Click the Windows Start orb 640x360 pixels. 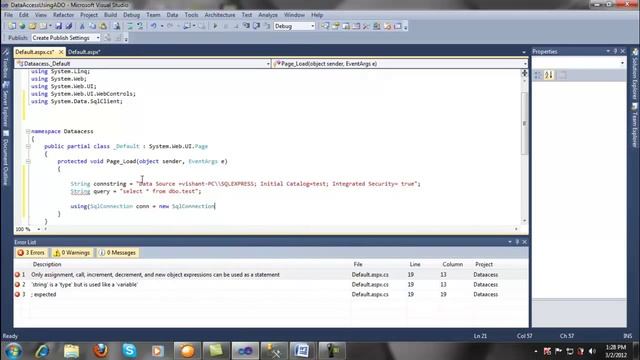[x=13, y=351]
